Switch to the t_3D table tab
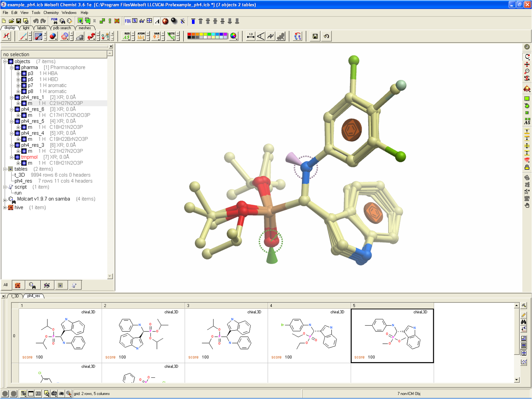 coord(15,296)
